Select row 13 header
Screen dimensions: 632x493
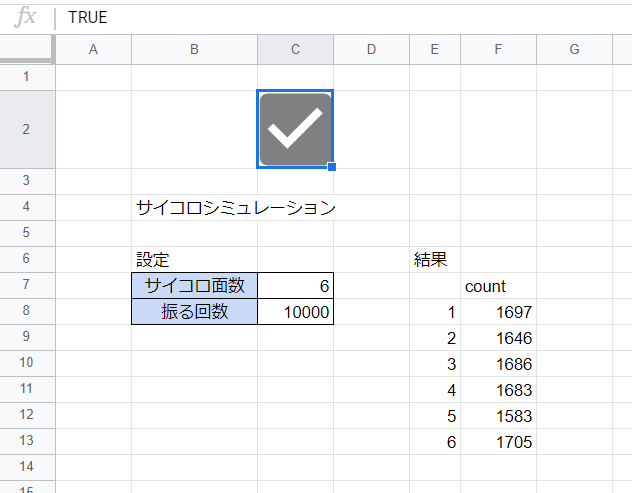pyautogui.click(x=26, y=441)
